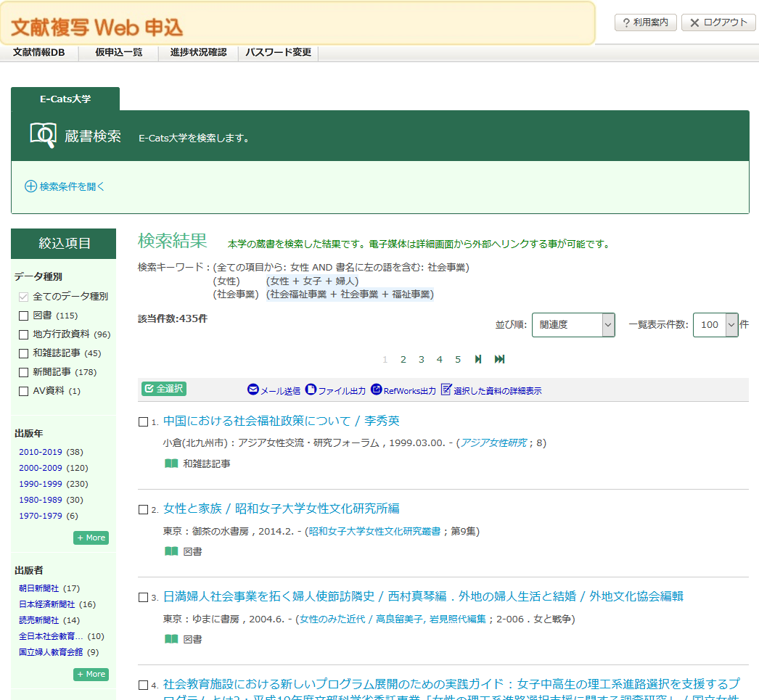Click book icon beside 図書 in result 3
759x700 pixels.
coord(171,639)
